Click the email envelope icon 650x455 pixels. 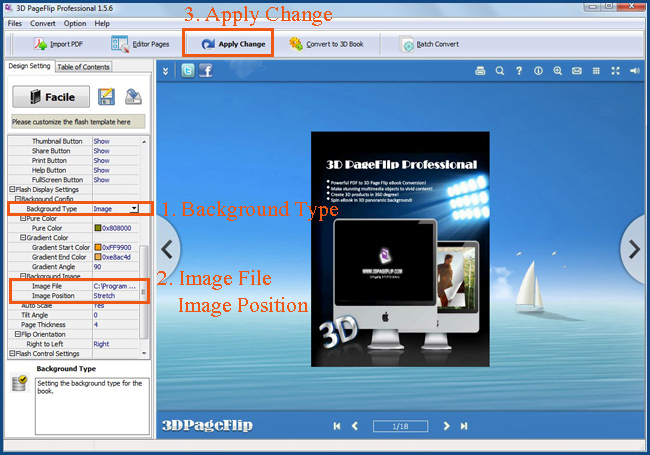tap(577, 71)
